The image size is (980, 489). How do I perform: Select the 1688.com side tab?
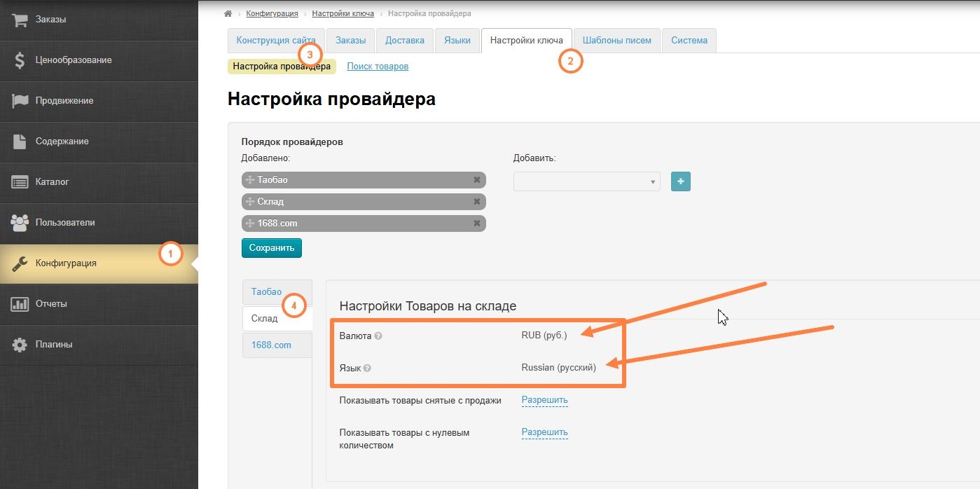tap(271, 345)
